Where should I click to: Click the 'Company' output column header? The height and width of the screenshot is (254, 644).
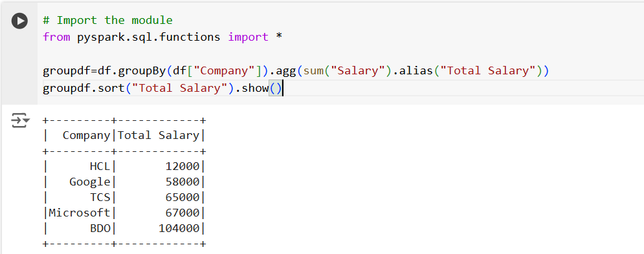click(x=87, y=136)
